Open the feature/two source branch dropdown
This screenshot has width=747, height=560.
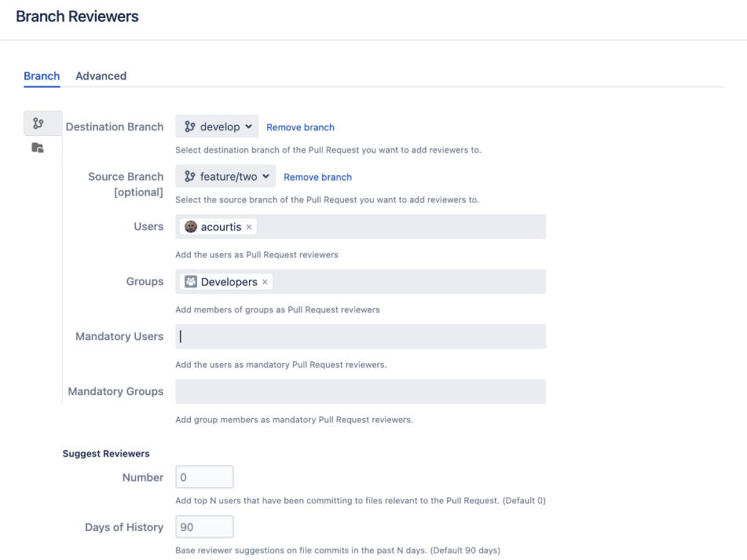(225, 177)
